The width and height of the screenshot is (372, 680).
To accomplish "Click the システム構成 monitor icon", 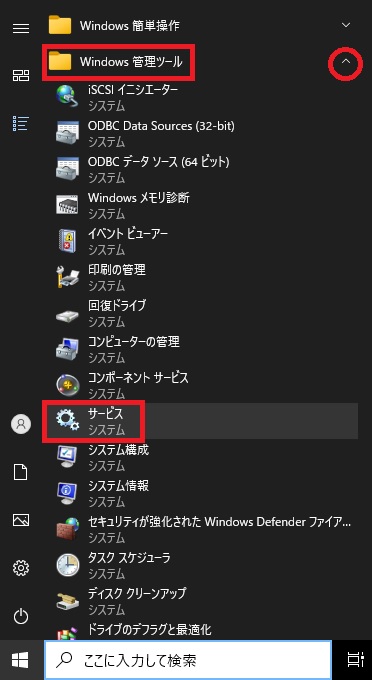I will [67, 456].
